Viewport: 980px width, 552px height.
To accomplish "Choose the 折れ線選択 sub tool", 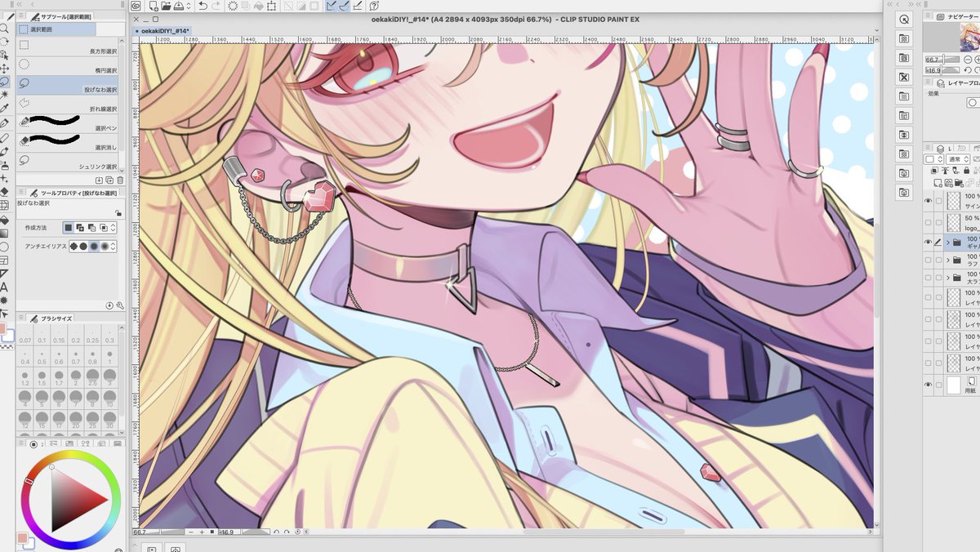I will (x=69, y=104).
